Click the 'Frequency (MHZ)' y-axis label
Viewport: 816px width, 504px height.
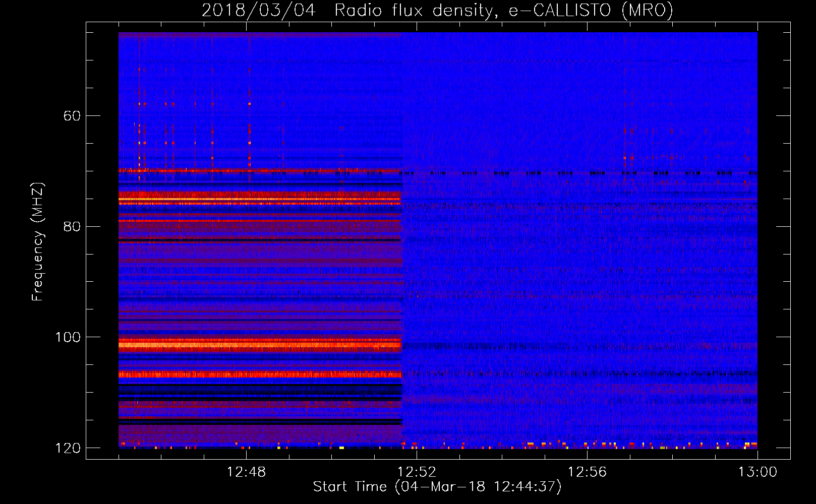coord(38,242)
